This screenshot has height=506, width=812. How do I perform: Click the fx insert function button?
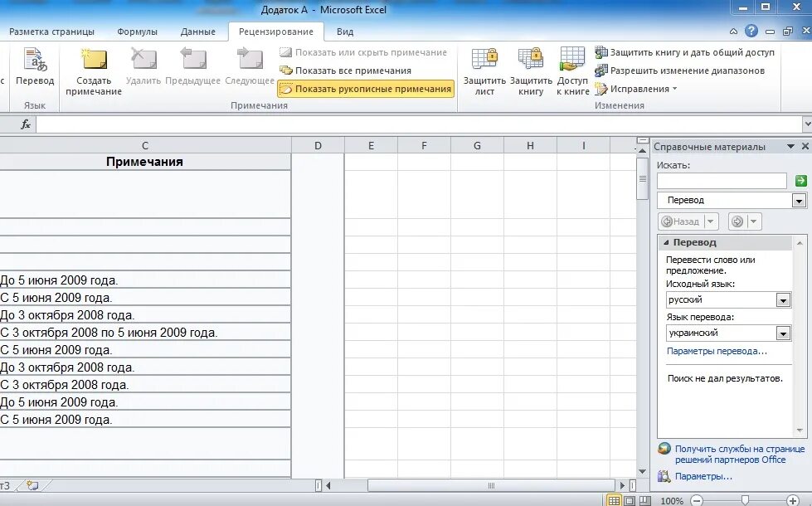click(x=26, y=124)
